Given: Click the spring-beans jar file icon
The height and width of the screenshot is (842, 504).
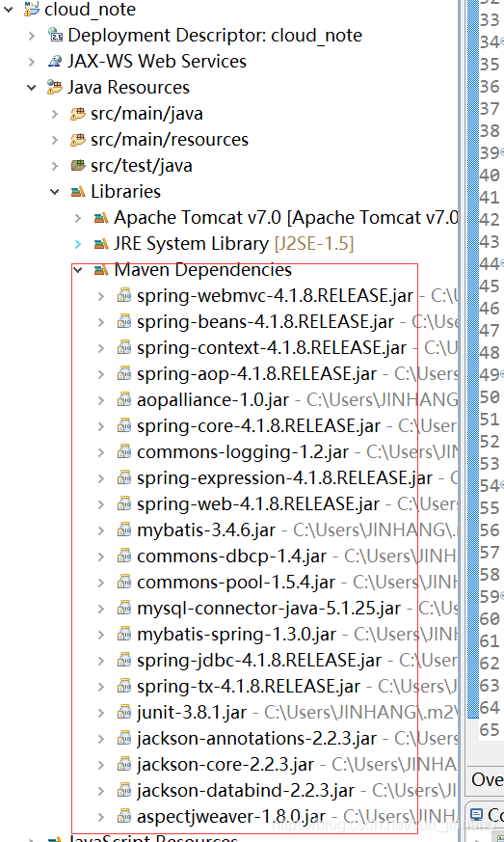Looking at the screenshot, I should tap(124, 321).
